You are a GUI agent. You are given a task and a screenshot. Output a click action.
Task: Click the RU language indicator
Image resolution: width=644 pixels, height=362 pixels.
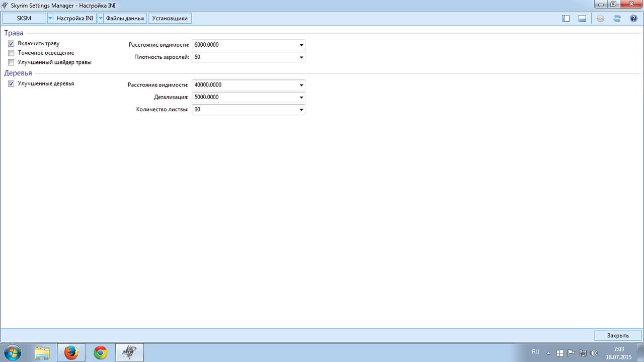pos(535,351)
